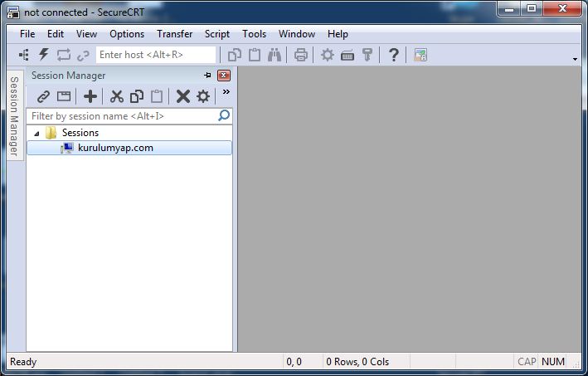
Task: Click the filter search magnifier icon
Action: pyautogui.click(x=224, y=115)
